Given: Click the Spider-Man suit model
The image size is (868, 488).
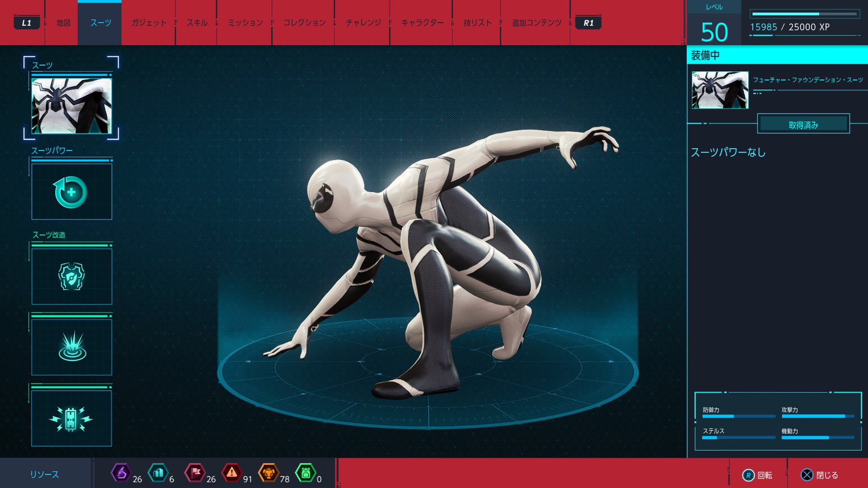Looking at the screenshot, I should click(x=441, y=263).
